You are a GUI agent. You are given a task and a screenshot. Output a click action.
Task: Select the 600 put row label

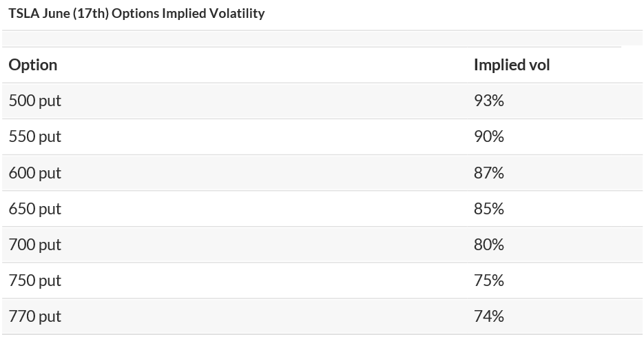point(35,173)
